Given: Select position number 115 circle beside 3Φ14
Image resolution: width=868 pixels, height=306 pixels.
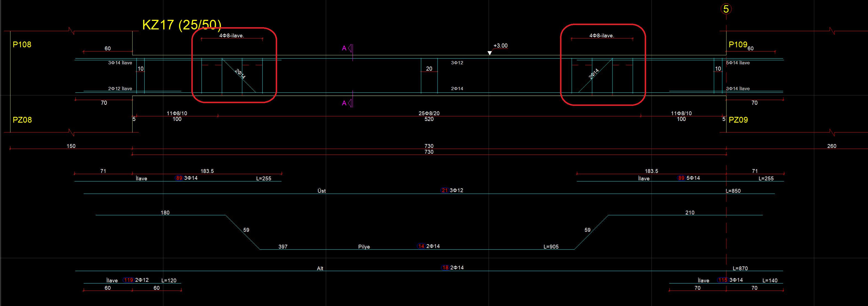Looking at the screenshot, I should (723, 280).
